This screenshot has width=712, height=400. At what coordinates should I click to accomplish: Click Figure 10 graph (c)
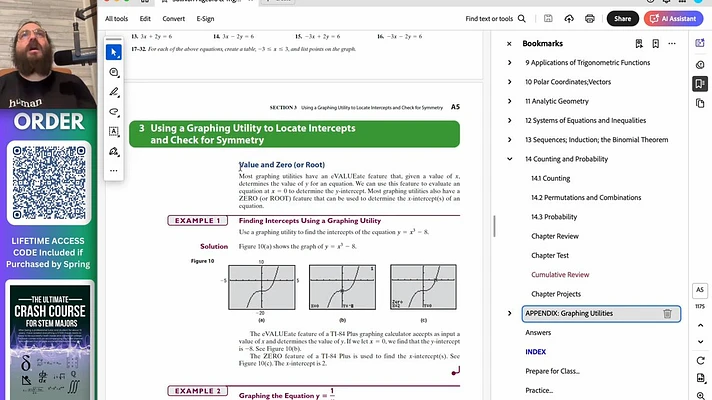[423, 287]
